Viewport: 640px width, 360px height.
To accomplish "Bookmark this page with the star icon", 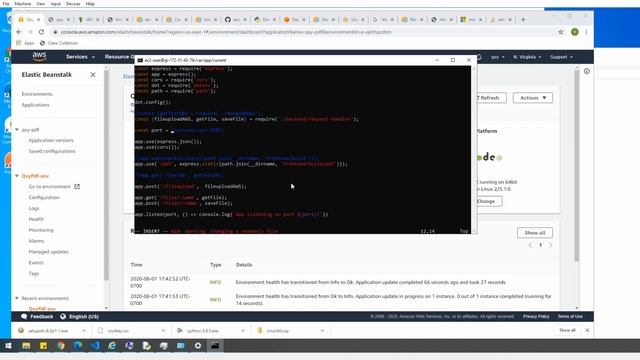I will [561, 32].
